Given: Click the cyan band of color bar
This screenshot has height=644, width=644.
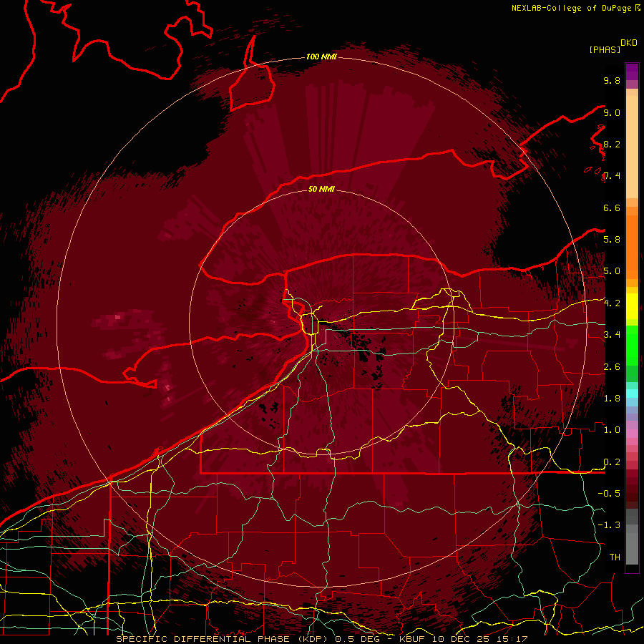Looking at the screenshot, I should pos(632,394).
